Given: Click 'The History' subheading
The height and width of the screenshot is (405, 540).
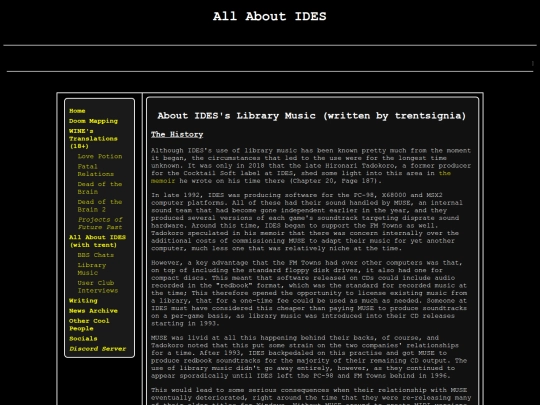Looking at the screenshot, I should coord(177,134).
